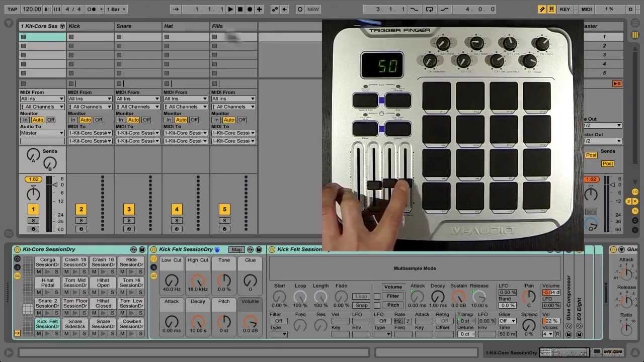Image resolution: width=644 pixels, height=362 pixels.
Task: Click the Back to Arrangement button
Action: 617,83
